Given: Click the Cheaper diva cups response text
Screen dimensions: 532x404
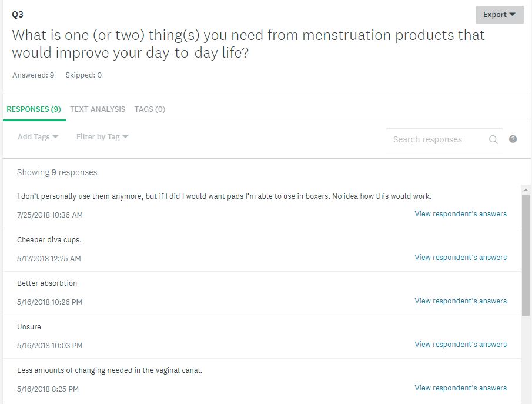Looking at the screenshot, I should click(x=49, y=240).
